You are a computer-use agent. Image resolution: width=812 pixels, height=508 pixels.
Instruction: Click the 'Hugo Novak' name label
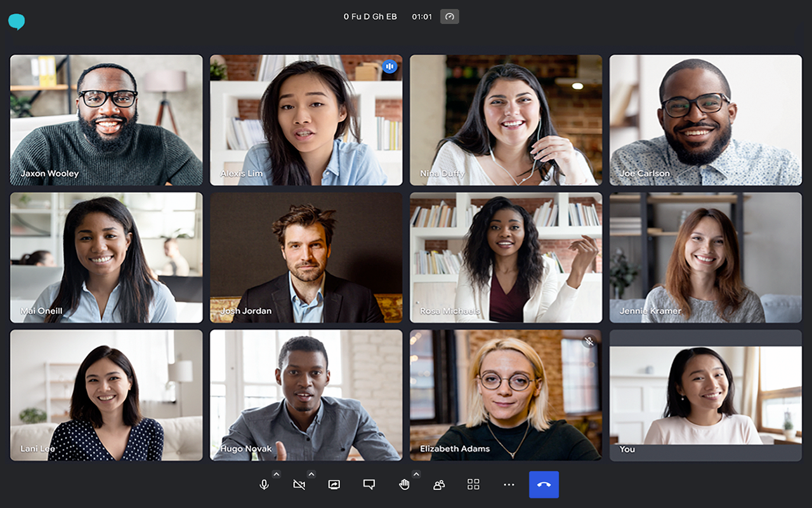[246, 448]
